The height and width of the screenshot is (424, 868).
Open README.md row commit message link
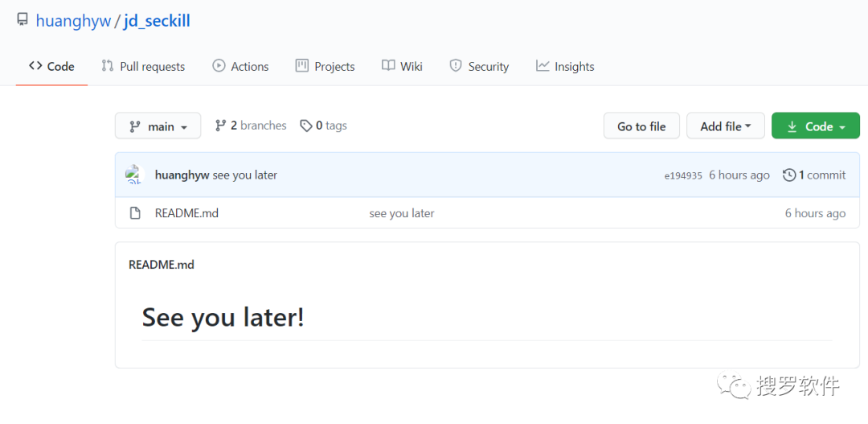pyautogui.click(x=402, y=213)
